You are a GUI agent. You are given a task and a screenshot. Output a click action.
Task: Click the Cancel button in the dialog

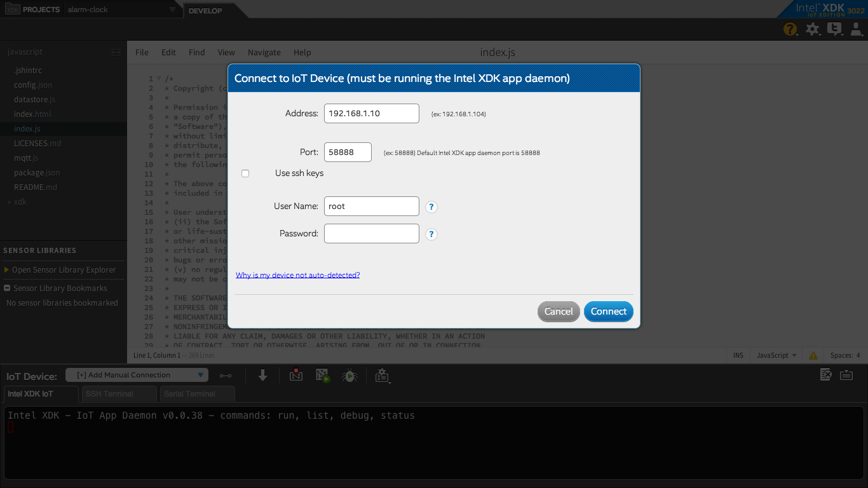(559, 311)
